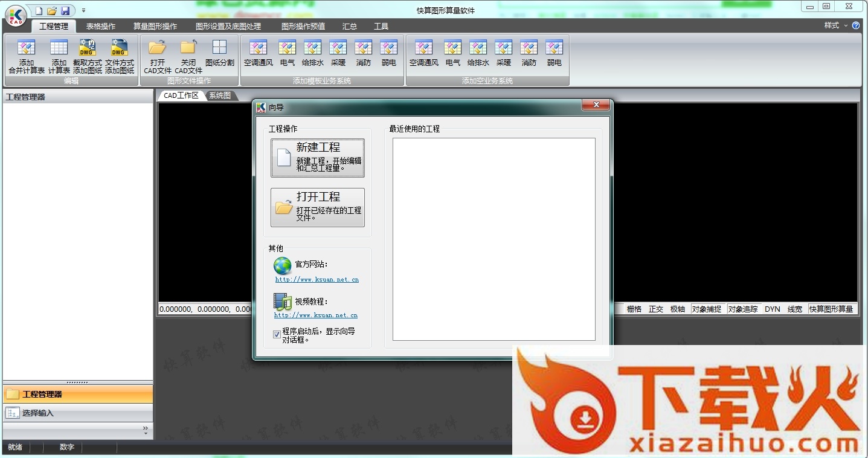The width and height of the screenshot is (868, 458).
Task: Expand the navigation pane options chevron
Action: coord(145,430)
